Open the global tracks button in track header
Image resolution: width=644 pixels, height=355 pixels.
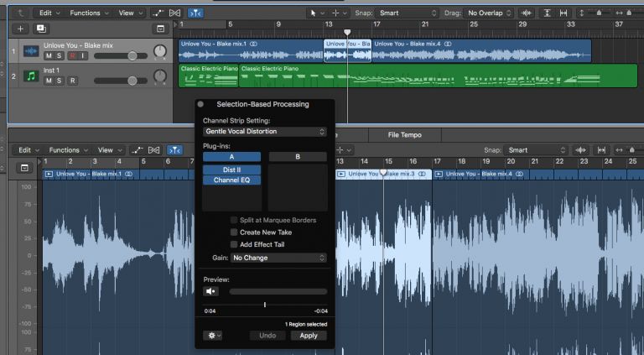(x=161, y=29)
